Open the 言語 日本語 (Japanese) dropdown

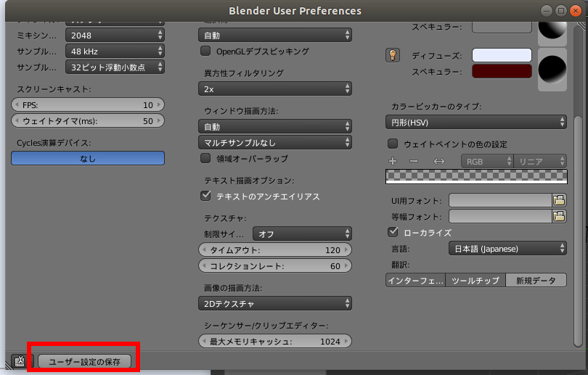click(507, 248)
